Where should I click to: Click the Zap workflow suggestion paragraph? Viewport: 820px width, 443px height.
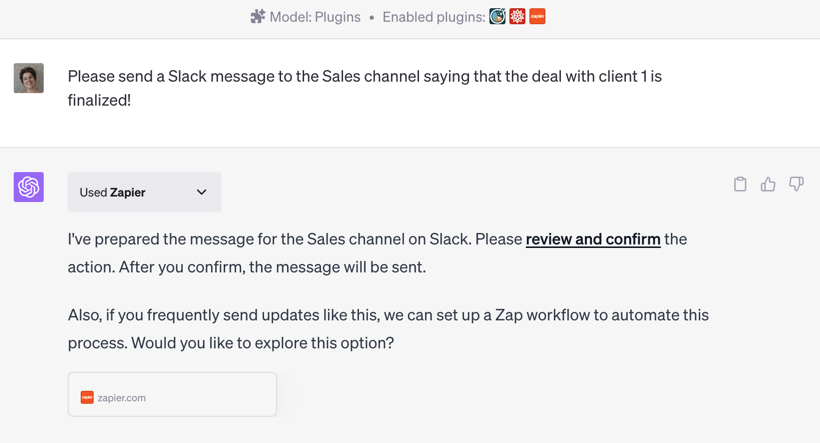[388, 329]
